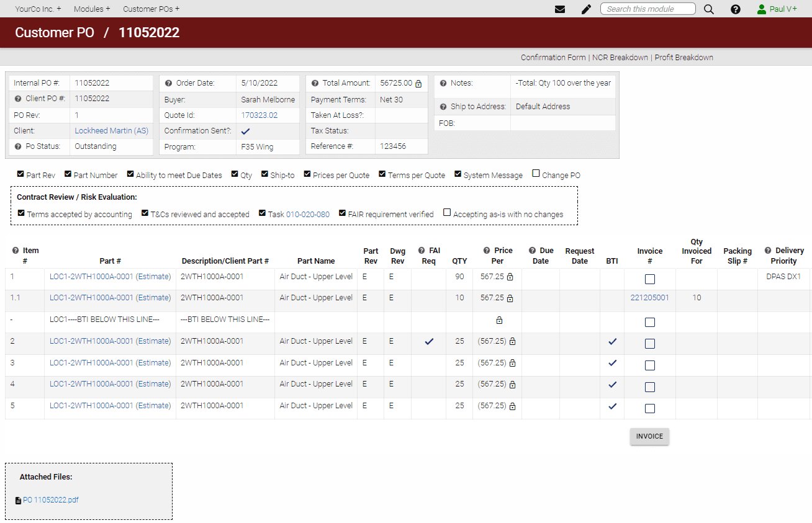Click the help icon beside FAI Req header
812x523 pixels.
tap(422, 251)
